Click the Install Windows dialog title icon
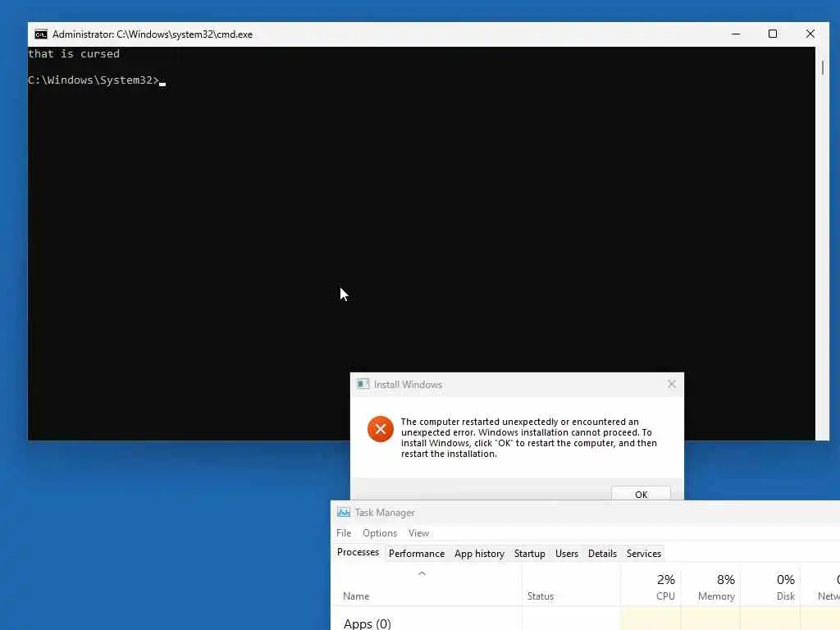 point(363,384)
